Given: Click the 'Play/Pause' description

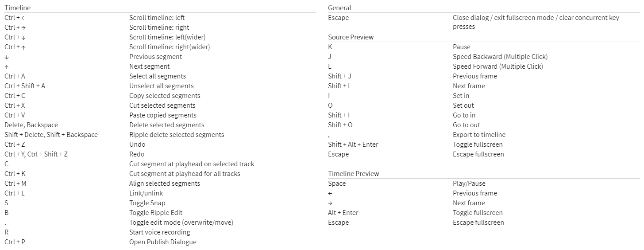Looking at the screenshot, I should pos(469,184).
